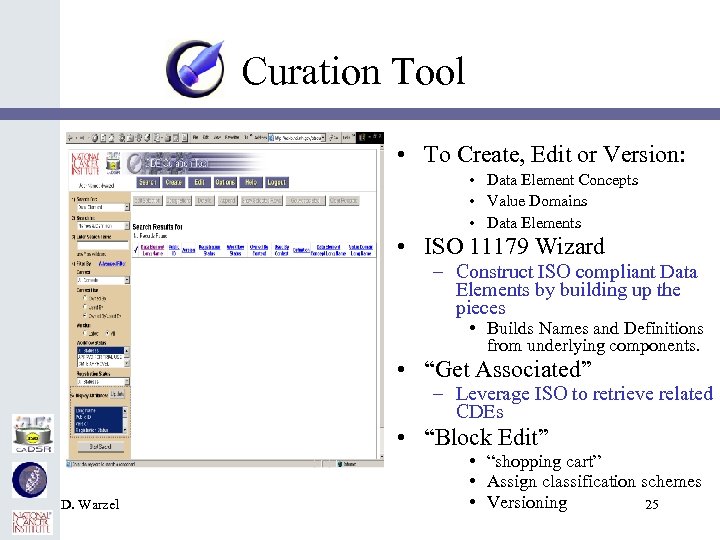Open the Options navigation button
The image size is (720, 540).
[225, 182]
